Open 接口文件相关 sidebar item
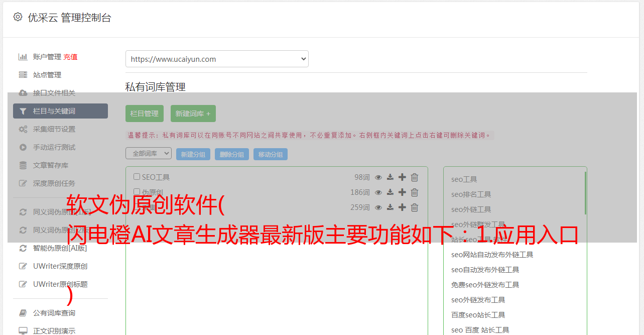644x335 pixels. (x=54, y=93)
